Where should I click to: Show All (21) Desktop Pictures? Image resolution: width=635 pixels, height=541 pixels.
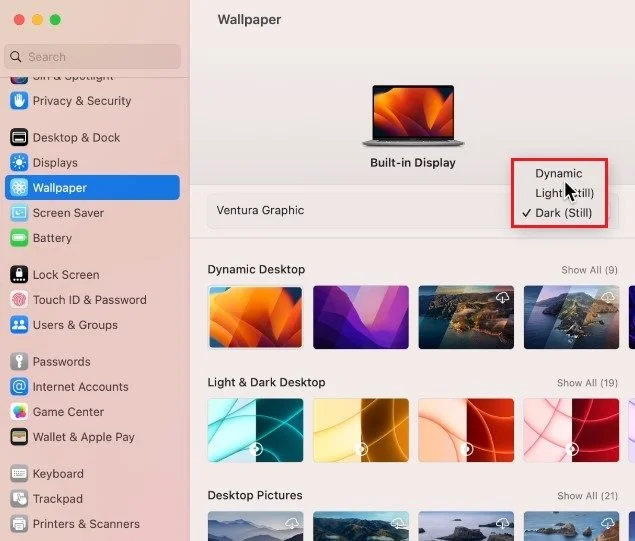coord(587,496)
